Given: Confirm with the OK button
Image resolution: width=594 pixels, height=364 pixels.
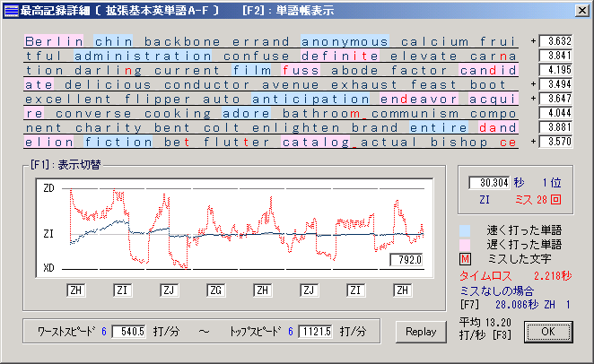Looking at the screenshot, I should [548, 332].
